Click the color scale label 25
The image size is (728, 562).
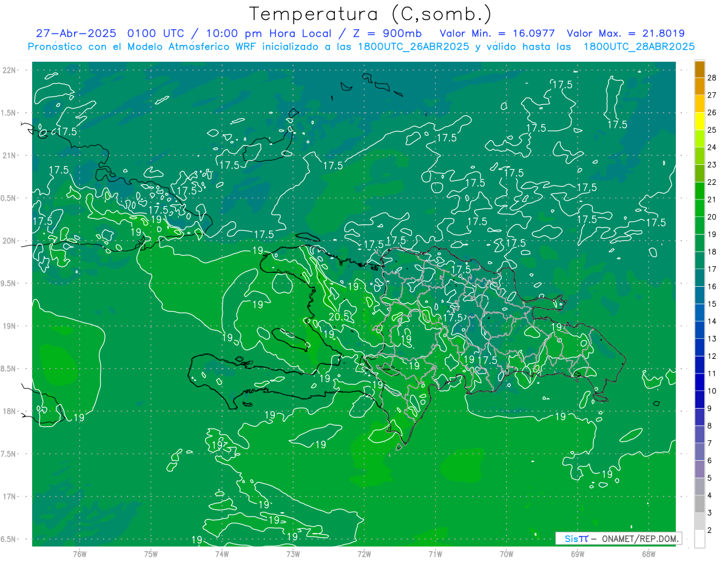[712, 130]
